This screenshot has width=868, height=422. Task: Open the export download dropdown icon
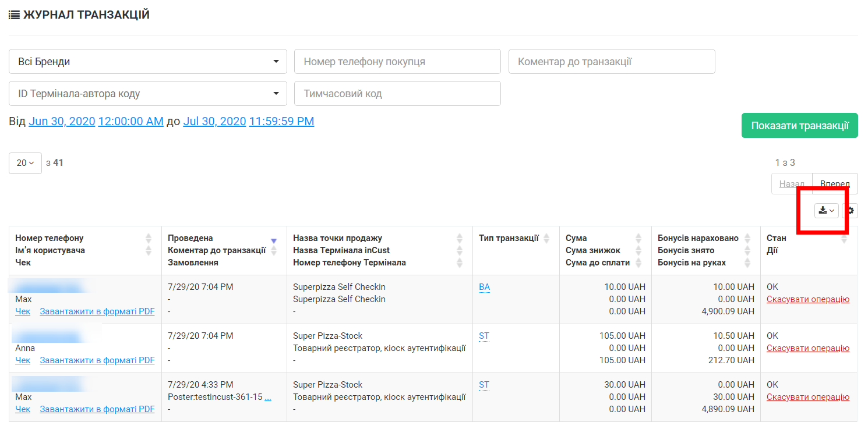point(826,211)
